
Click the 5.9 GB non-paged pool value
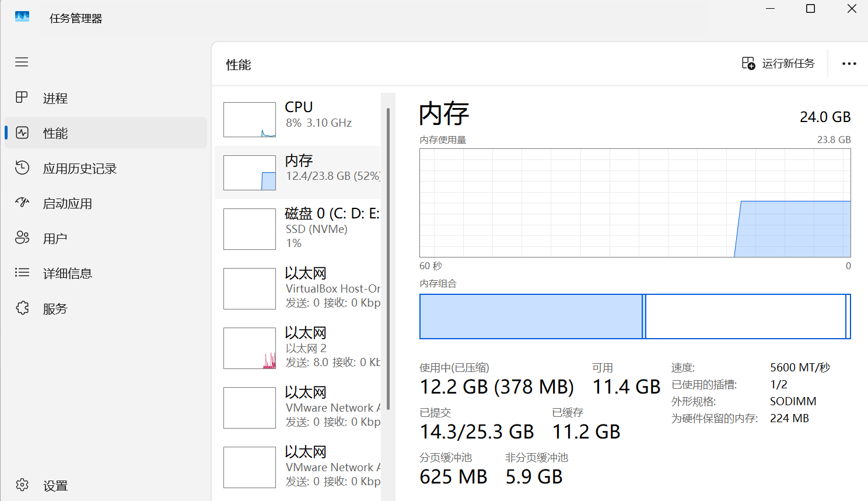[534, 476]
